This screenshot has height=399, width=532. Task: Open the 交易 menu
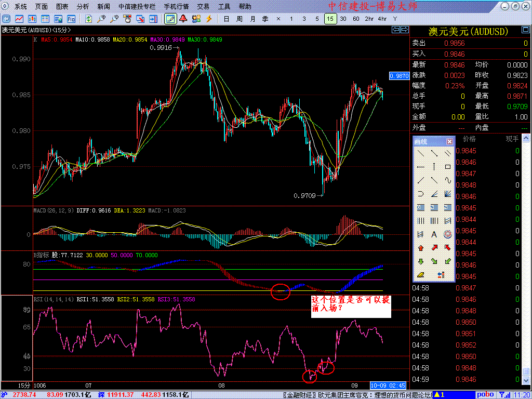tap(203, 6)
